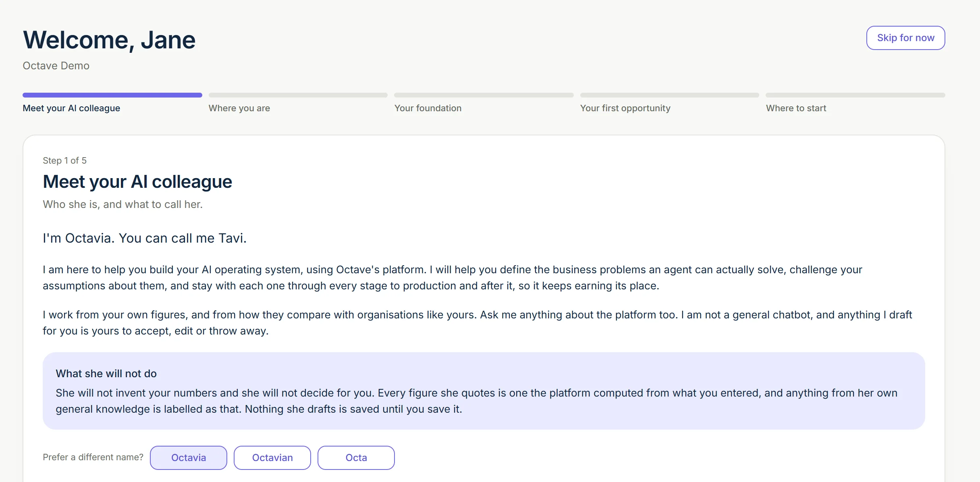Click the Meet your AI colleague card heading
Image resolution: width=980 pixels, height=482 pixels.
point(137,182)
